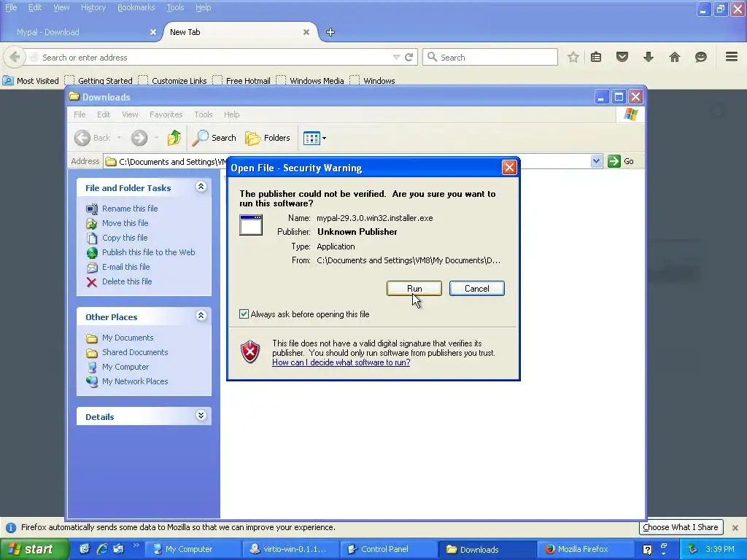The height and width of the screenshot is (560, 747).
Task: Click the Firefox Hello chat icon
Action: coord(701,57)
